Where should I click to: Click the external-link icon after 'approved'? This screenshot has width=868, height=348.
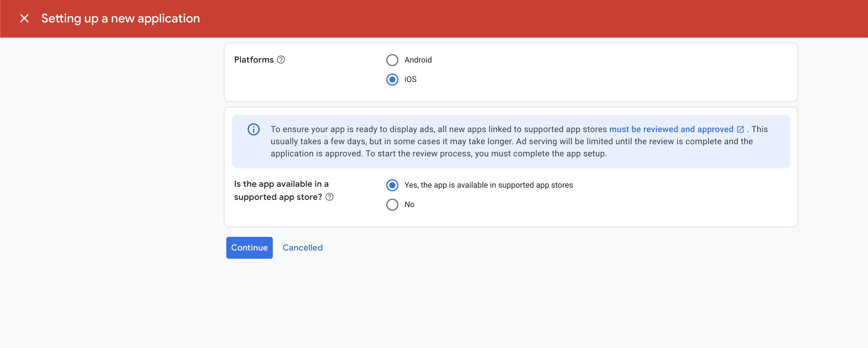pos(740,129)
